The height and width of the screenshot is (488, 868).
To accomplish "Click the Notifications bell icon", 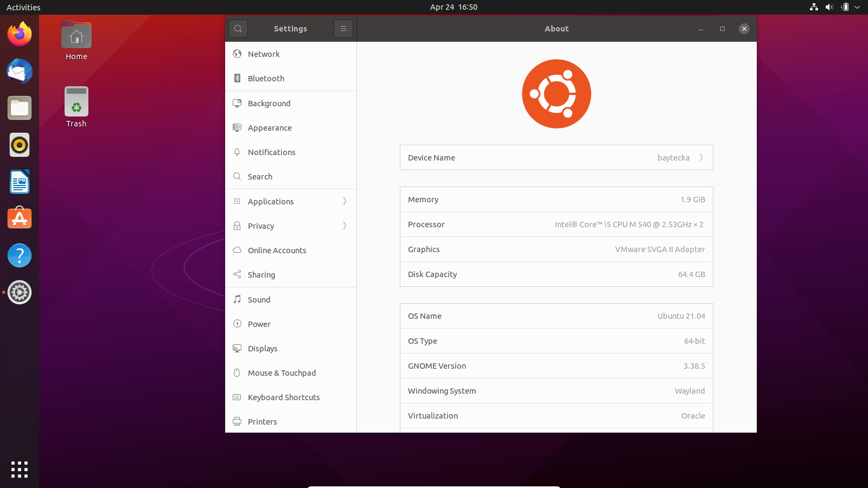I will pyautogui.click(x=237, y=152).
